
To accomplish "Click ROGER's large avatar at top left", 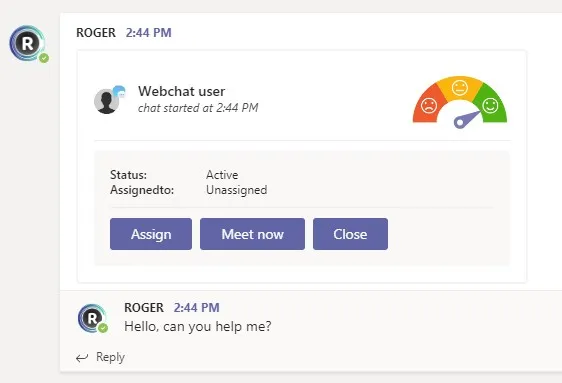I will click(x=28, y=43).
